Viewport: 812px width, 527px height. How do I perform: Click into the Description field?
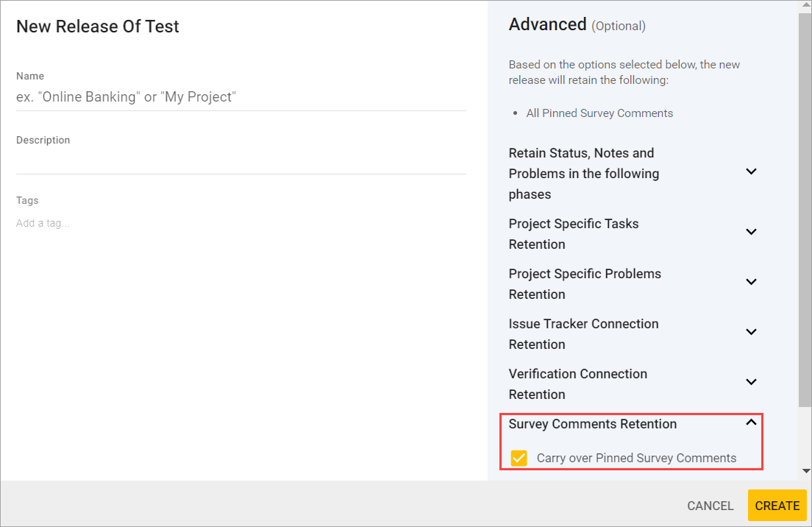241,161
